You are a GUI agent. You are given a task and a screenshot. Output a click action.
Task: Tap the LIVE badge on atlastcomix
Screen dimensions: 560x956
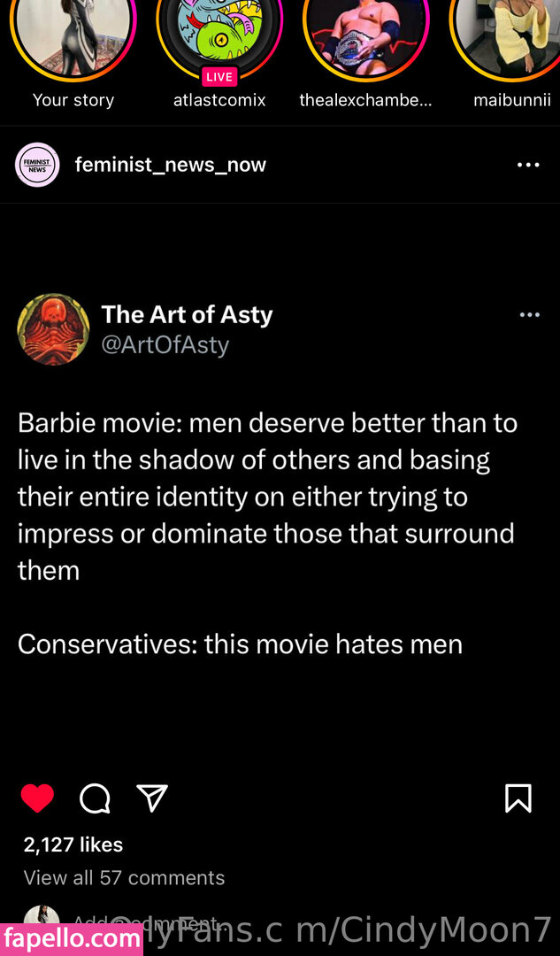pos(219,77)
